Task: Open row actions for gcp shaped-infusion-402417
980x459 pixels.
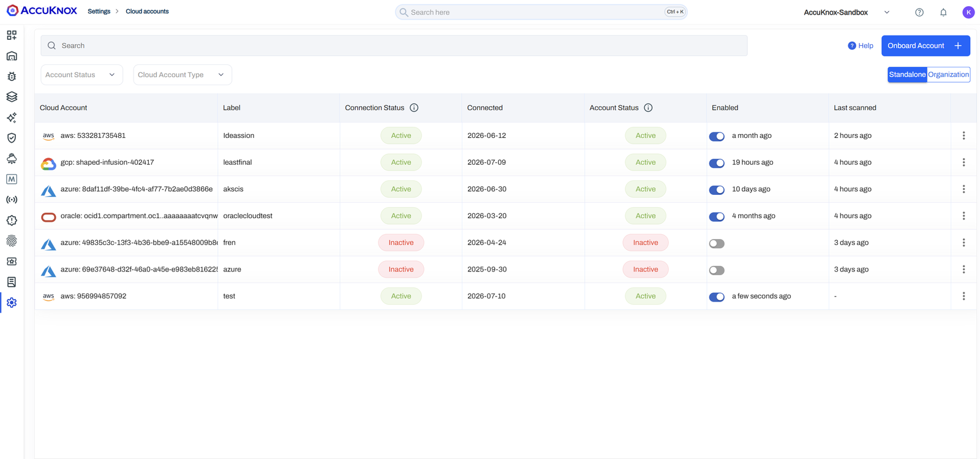Action: pyautogui.click(x=963, y=162)
